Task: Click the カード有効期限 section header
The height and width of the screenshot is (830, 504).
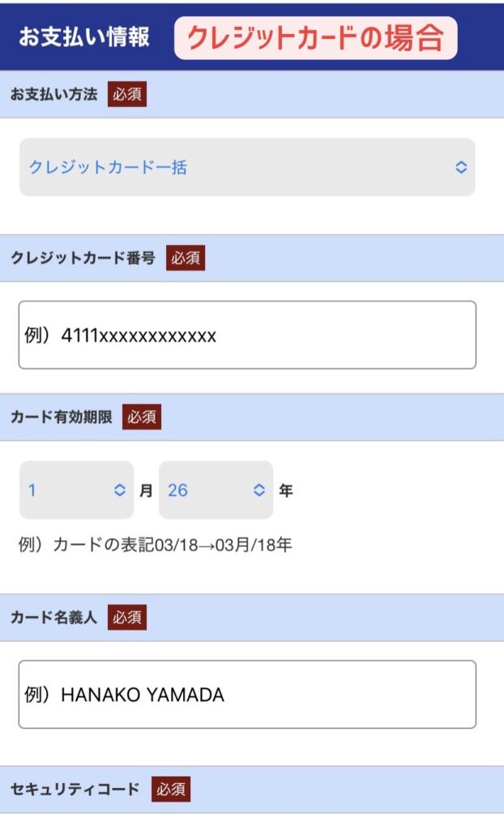Action: [x=61, y=418]
